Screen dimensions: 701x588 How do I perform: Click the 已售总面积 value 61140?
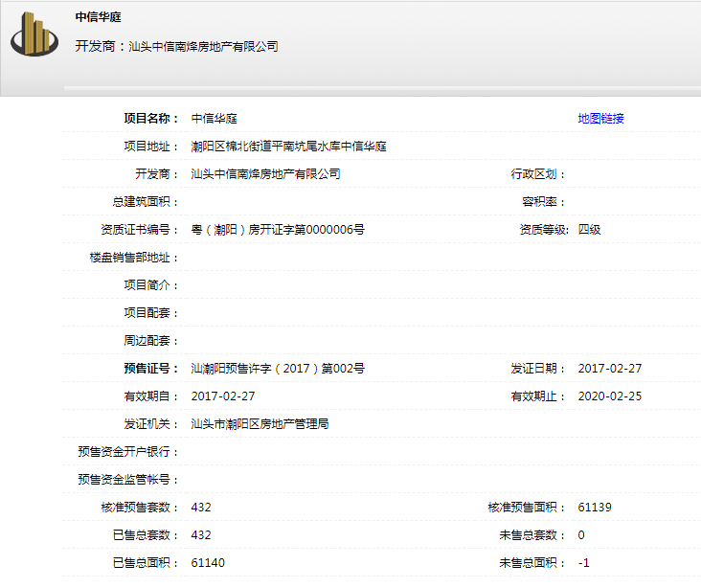(208, 563)
